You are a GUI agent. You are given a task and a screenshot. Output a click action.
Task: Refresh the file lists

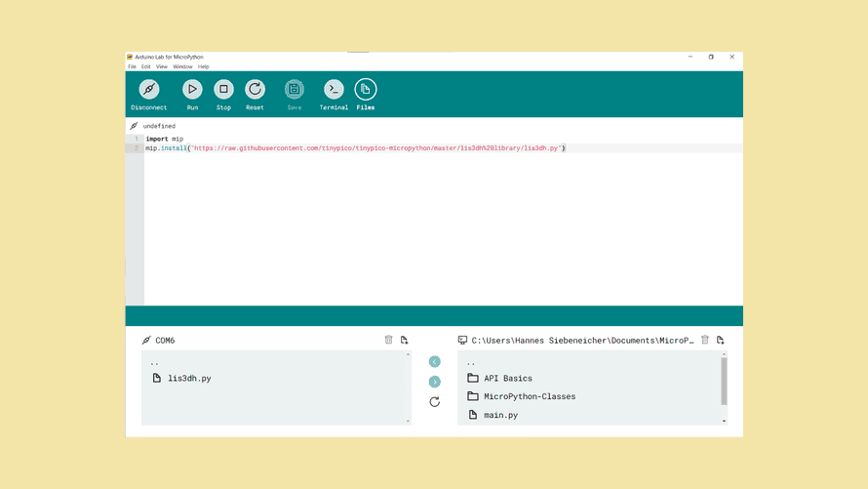pyautogui.click(x=434, y=401)
